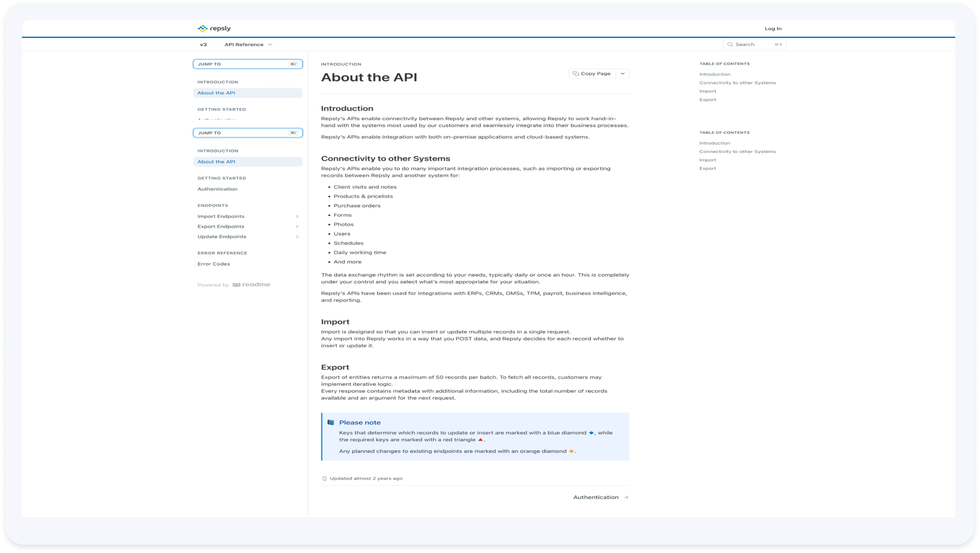The image size is (980, 553).
Task: Click the Client visits and notes bullet
Action: [365, 187]
